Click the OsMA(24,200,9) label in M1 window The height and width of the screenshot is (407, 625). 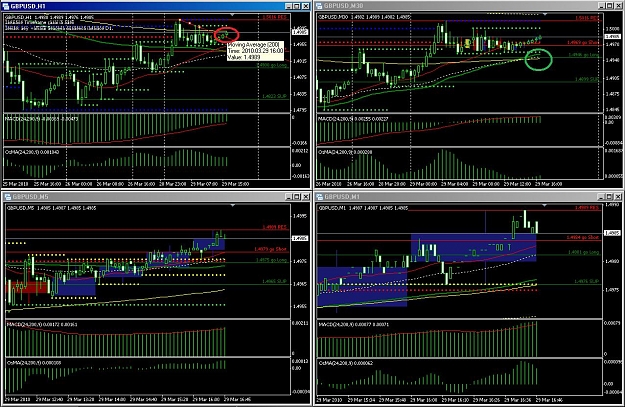pos(346,363)
